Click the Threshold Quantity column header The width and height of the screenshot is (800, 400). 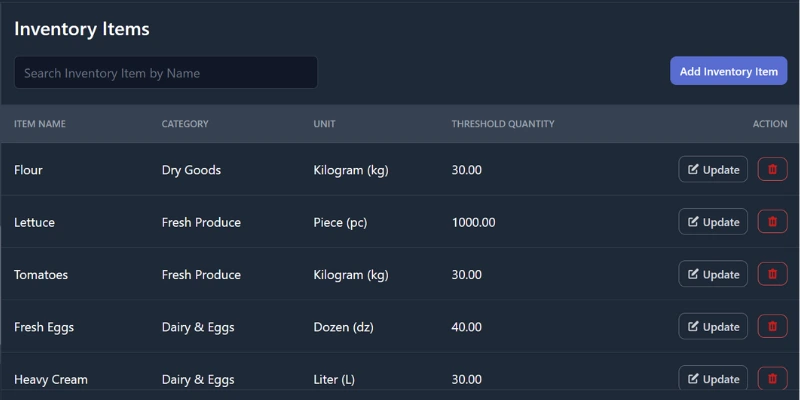pos(502,124)
